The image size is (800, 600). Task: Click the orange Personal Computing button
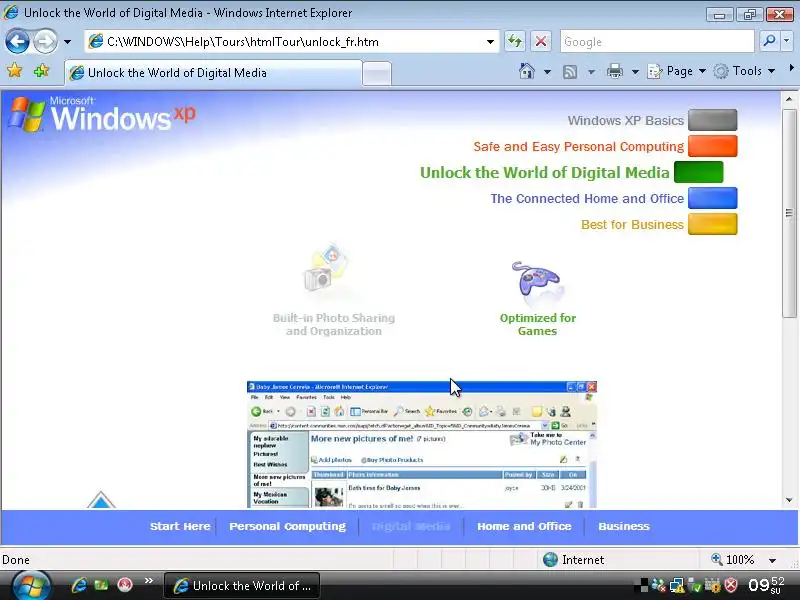(x=712, y=146)
